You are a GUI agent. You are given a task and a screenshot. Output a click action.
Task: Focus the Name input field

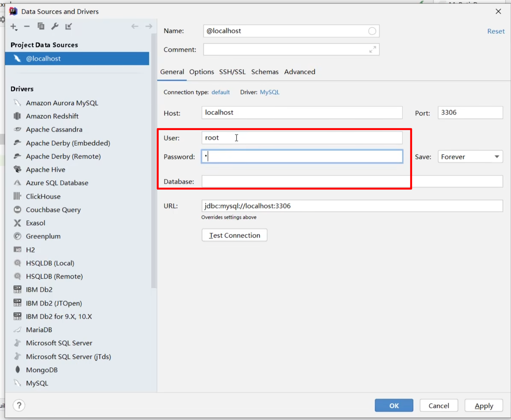[291, 31]
